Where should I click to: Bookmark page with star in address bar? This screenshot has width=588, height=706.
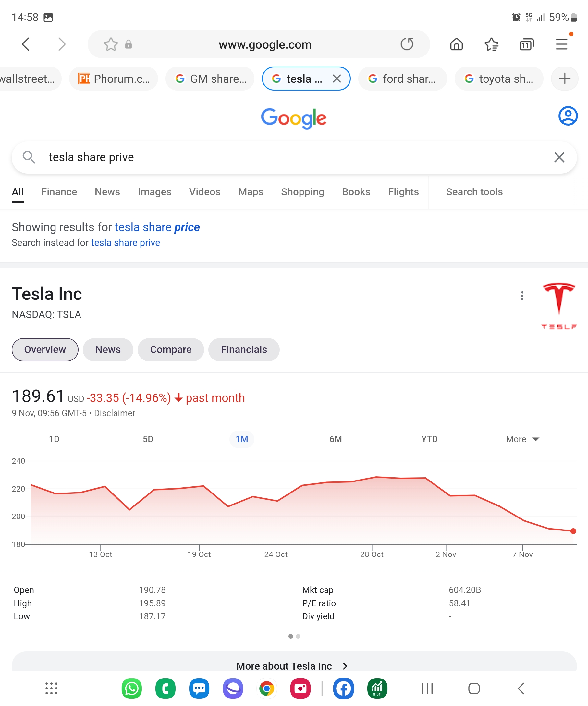pos(111,44)
